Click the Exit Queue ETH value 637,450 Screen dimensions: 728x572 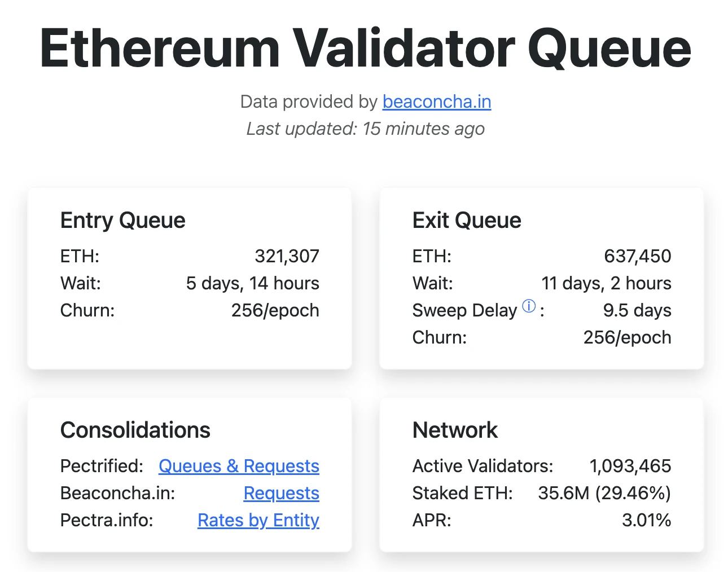(x=636, y=256)
